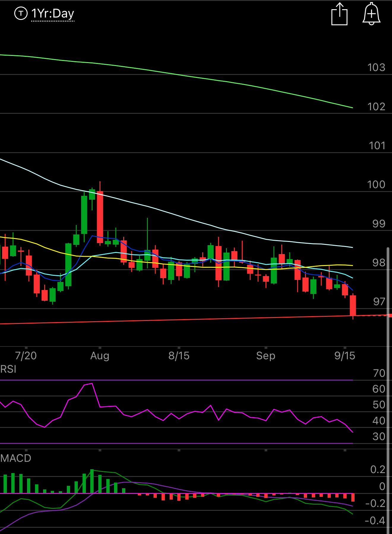This screenshot has width=392, height=534.
Task: Select the MACD 0.2 scale label
Action: tap(378, 470)
